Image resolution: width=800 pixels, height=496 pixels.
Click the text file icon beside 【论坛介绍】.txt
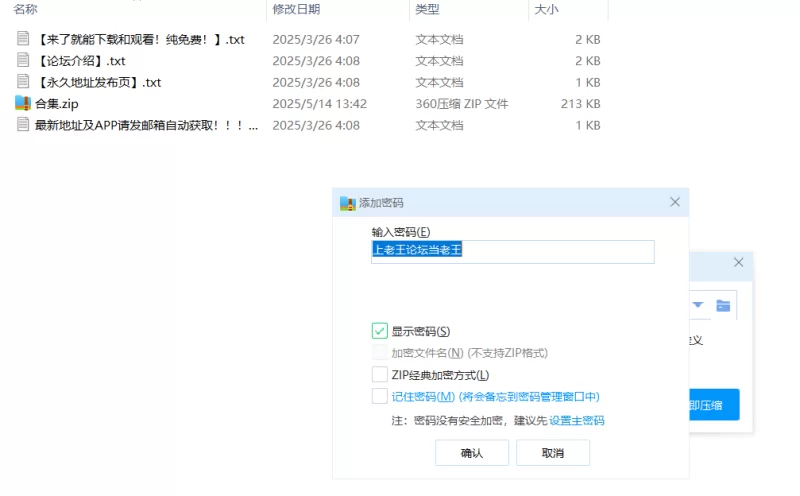pyautogui.click(x=23, y=60)
